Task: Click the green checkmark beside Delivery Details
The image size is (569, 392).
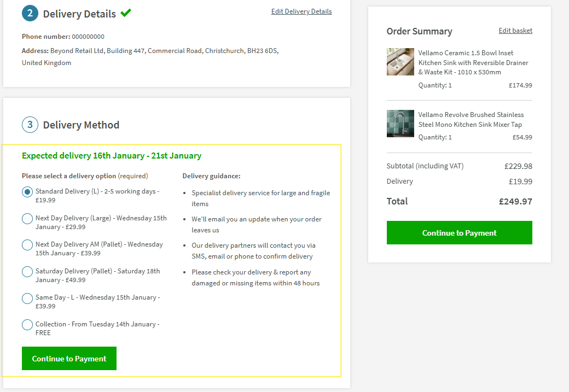Action: pos(126,13)
